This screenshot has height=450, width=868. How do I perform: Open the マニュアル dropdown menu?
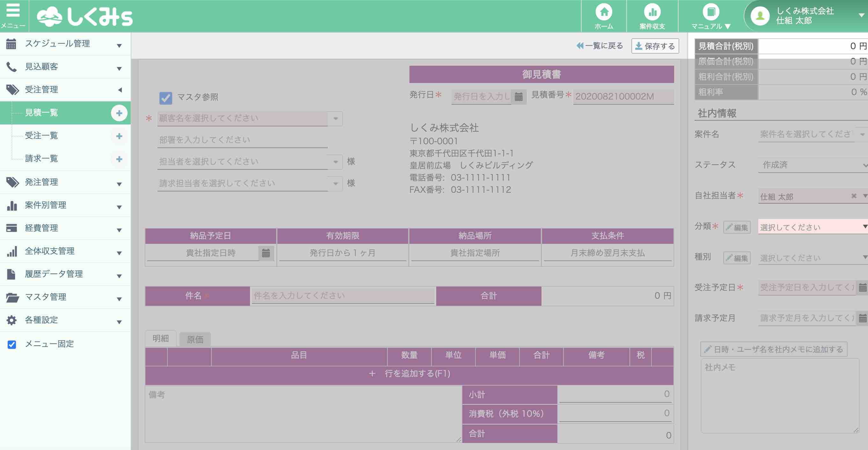711,16
